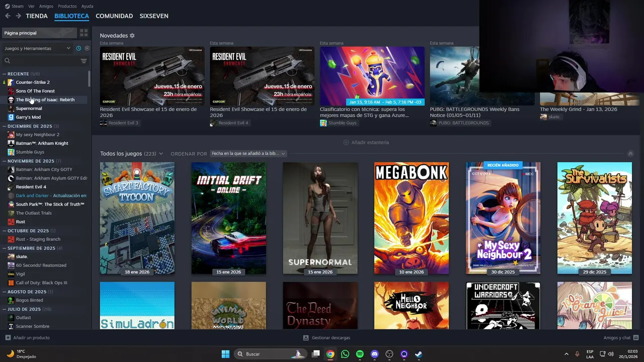Click the Steam icon in the taskbar
Image resolution: width=644 pixels, height=362 pixels.
tap(419, 354)
